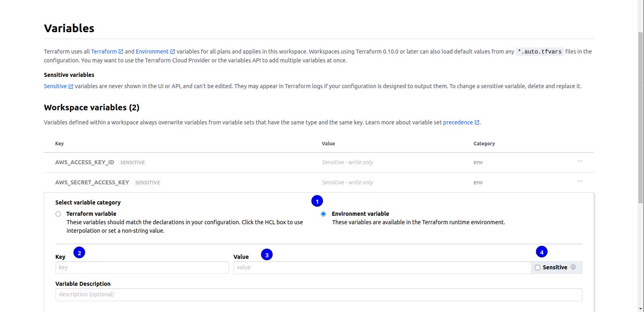Image resolution: width=644 pixels, height=312 pixels.
Task: Open actions menu for AWS_ACCESS_KEY_ID row
Action: (x=580, y=161)
